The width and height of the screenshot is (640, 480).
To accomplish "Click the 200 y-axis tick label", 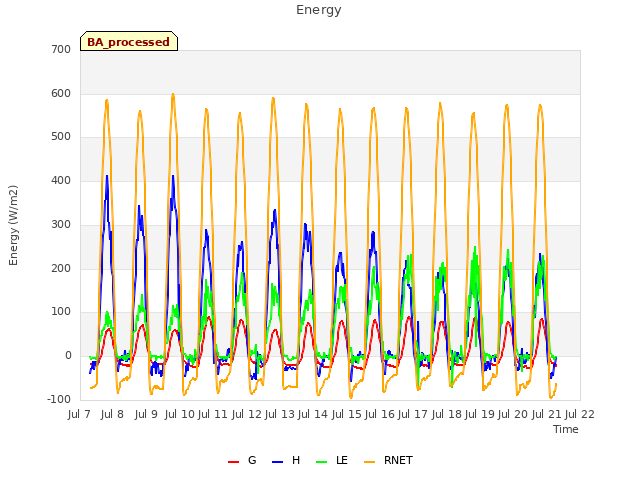I will 61,268.
